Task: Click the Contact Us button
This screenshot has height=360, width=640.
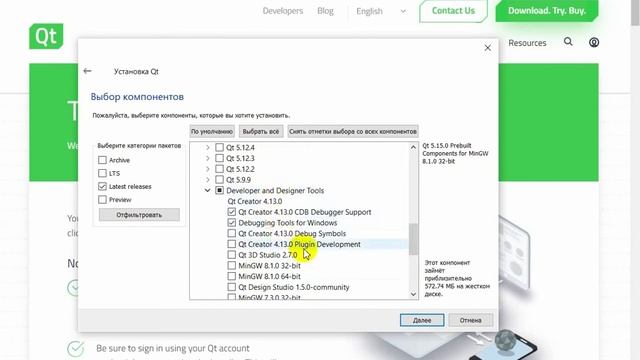Action: click(453, 11)
